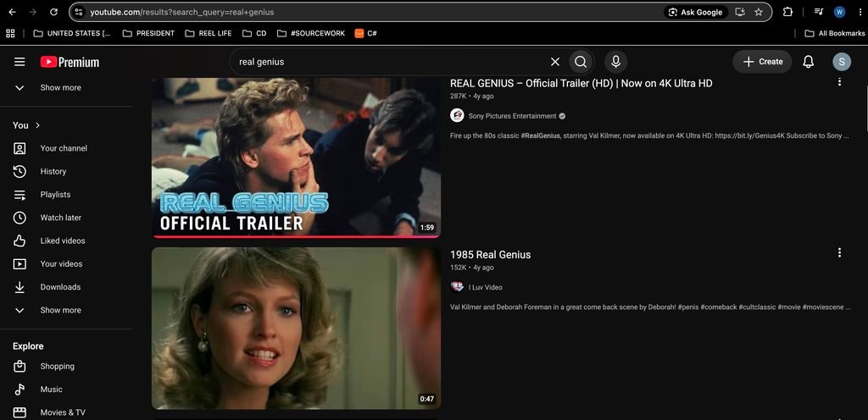Open the 1985 Real Genius title
Screen dimensions: 868x420
click(491, 255)
